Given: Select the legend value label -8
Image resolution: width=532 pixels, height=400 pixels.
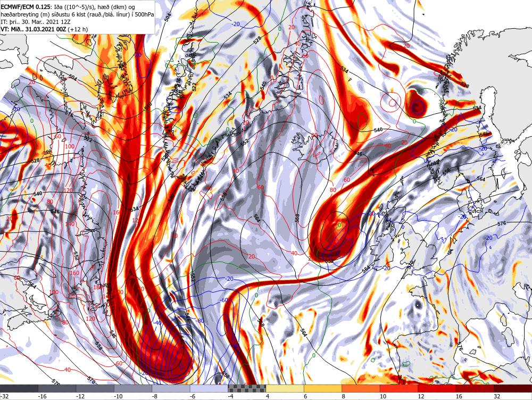Looking at the screenshot, I should pyautogui.click(x=155, y=396).
